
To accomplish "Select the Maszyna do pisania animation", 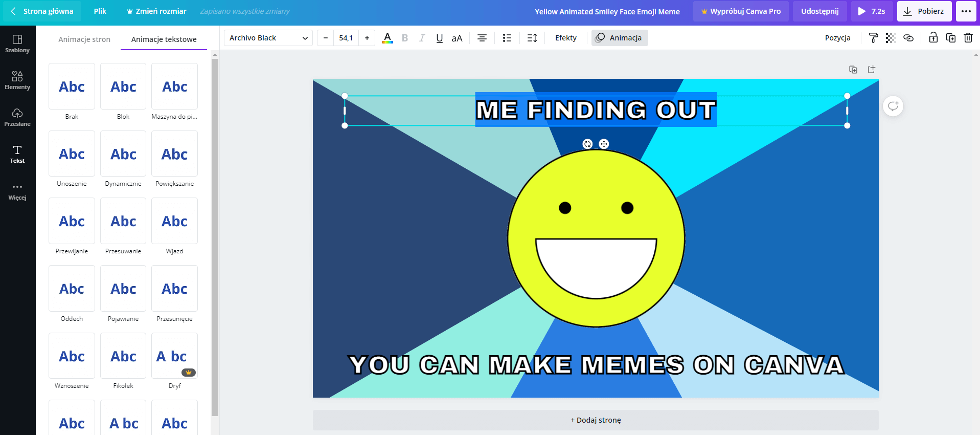I will click(175, 86).
